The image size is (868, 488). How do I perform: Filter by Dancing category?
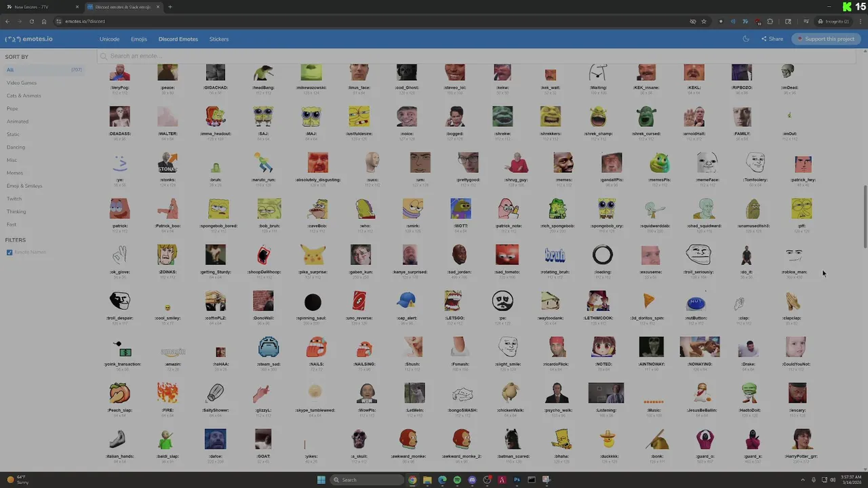(x=16, y=147)
